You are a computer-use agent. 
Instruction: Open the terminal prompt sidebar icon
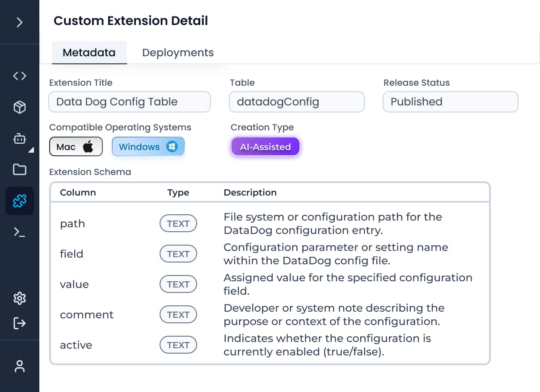click(x=20, y=232)
